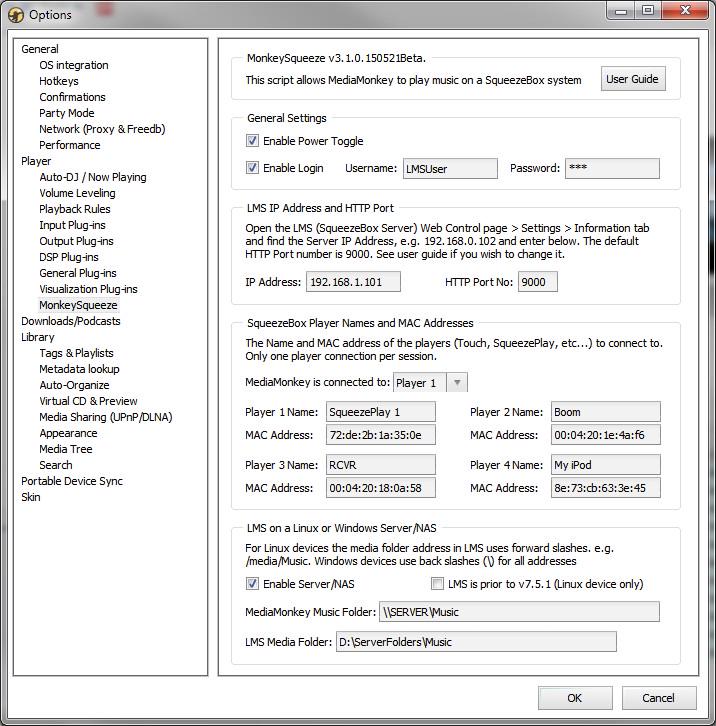Open Media Tree settings

66,449
